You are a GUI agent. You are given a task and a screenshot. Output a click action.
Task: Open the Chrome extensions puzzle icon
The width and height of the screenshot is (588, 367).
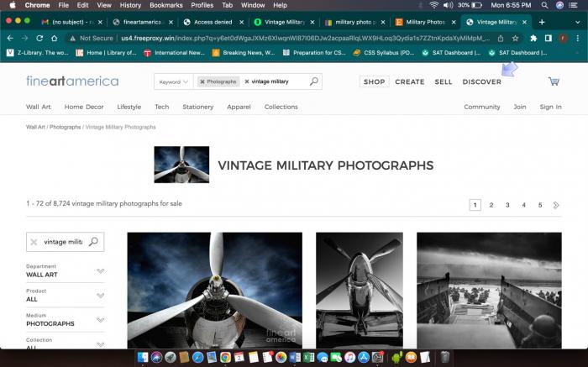533,39
